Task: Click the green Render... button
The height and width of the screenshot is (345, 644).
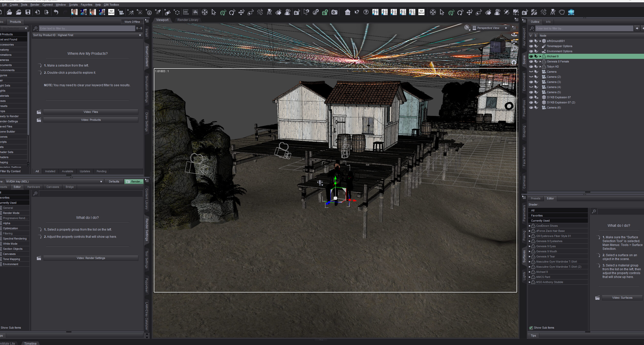Action: point(134,181)
